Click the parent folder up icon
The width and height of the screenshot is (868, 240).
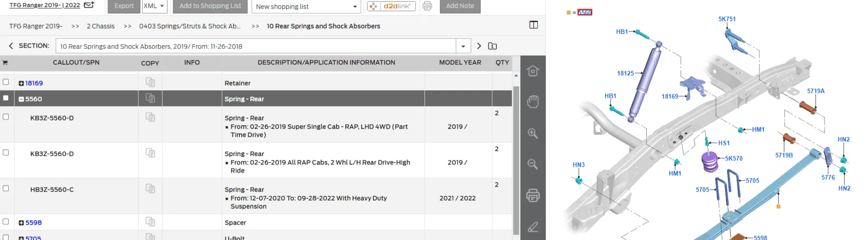(492, 46)
